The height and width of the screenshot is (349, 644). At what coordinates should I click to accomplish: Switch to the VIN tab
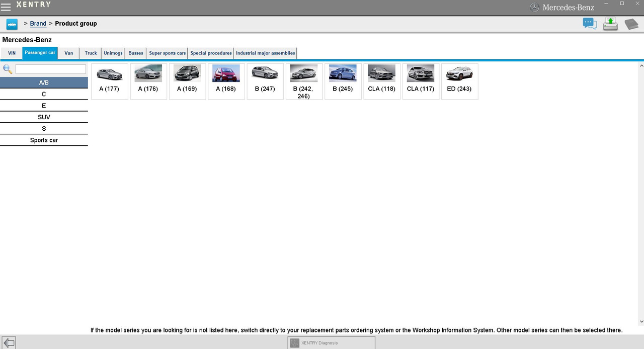12,53
